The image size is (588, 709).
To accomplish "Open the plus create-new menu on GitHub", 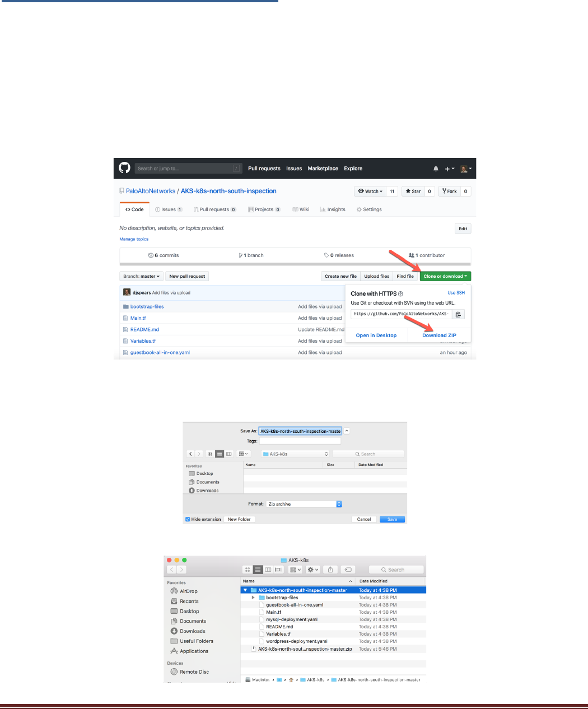I will (x=450, y=169).
